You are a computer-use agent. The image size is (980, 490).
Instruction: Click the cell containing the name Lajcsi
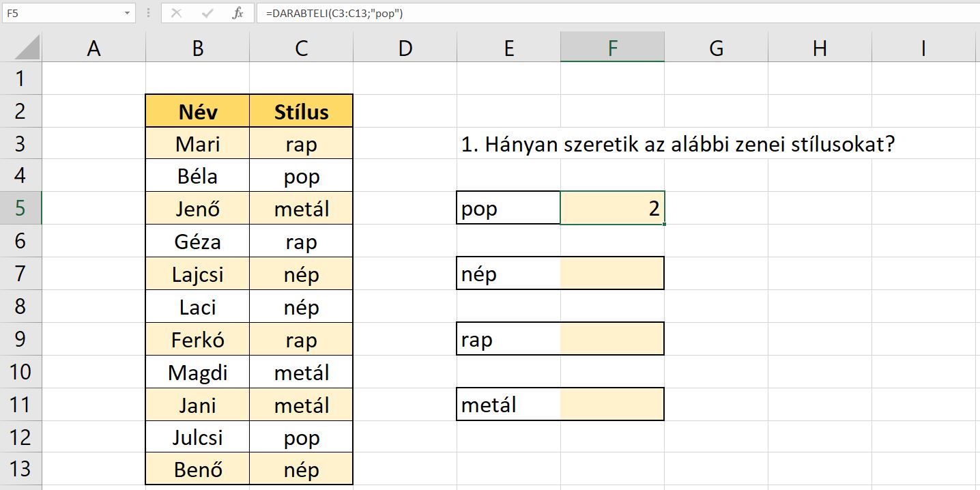tap(197, 274)
